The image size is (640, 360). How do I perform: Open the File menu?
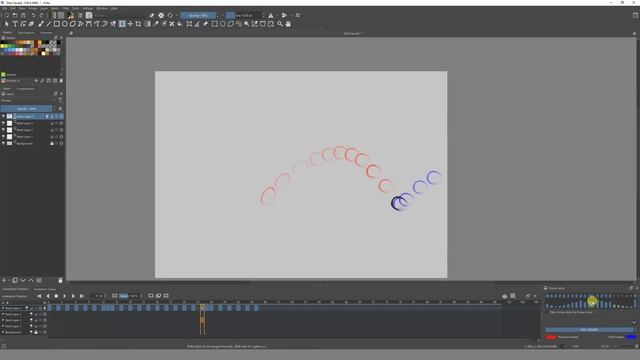[x=4, y=8]
